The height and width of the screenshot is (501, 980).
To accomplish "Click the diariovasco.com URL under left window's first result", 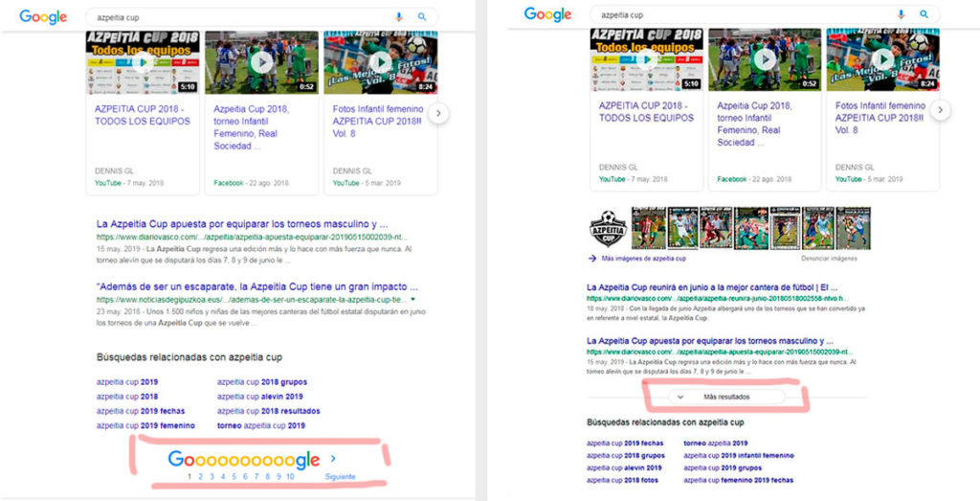I will 252,237.
